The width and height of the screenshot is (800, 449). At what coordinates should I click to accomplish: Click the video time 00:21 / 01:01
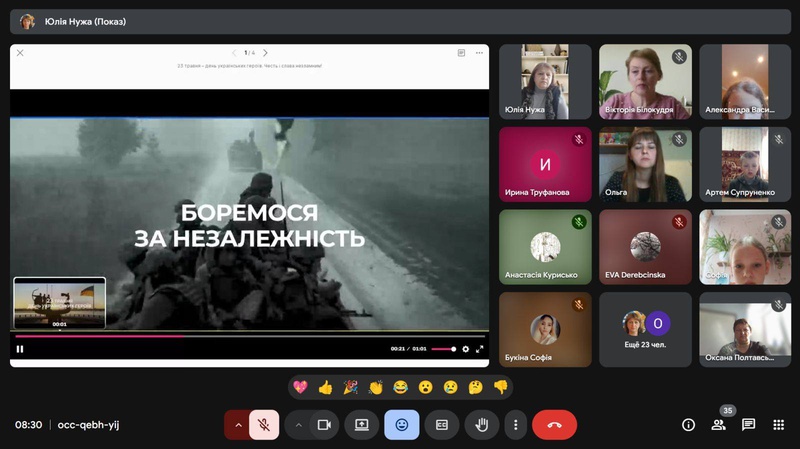(408, 349)
